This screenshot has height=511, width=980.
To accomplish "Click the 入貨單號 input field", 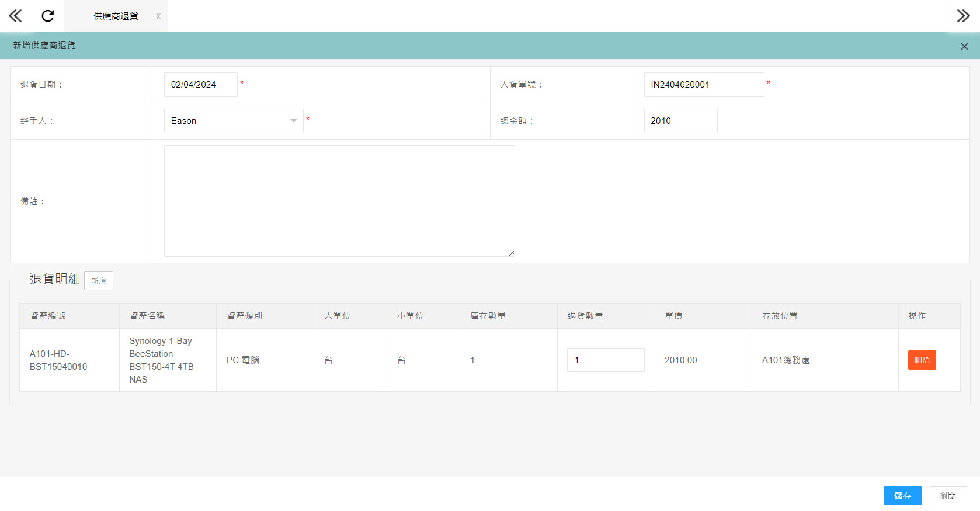I will click(x=703, y=85).
